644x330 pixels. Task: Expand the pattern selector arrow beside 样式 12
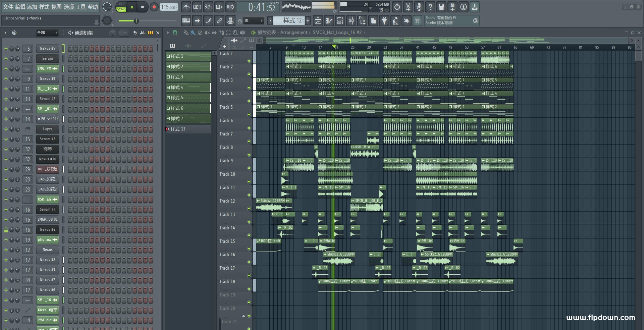coord(270,21)
